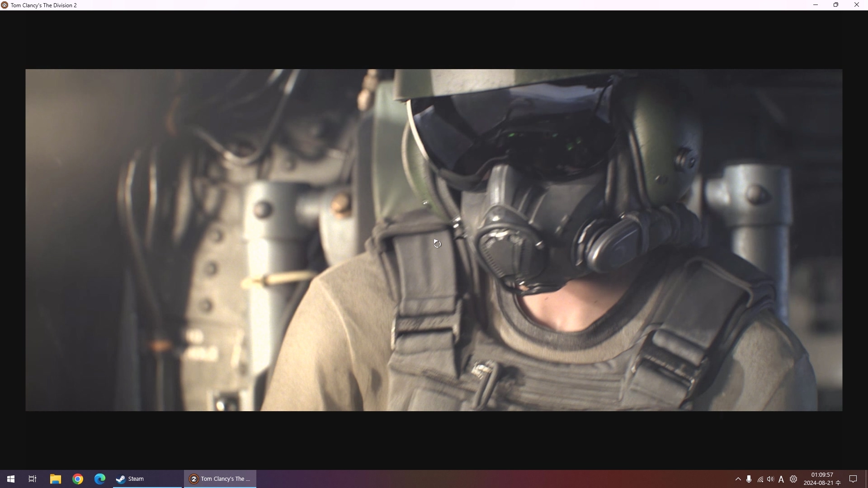
Task: Open the clock and date calendar
Action: [822, 479]
